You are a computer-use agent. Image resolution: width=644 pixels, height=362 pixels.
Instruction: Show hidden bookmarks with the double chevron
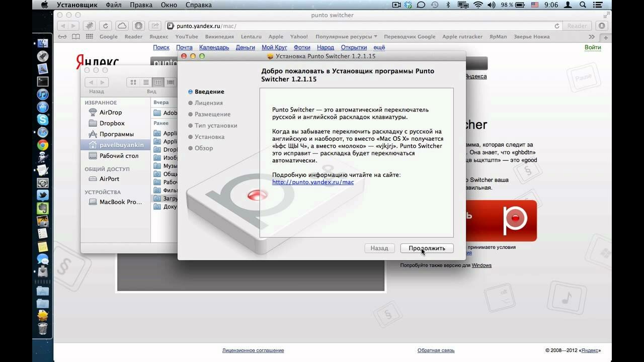tap(592, 37)
